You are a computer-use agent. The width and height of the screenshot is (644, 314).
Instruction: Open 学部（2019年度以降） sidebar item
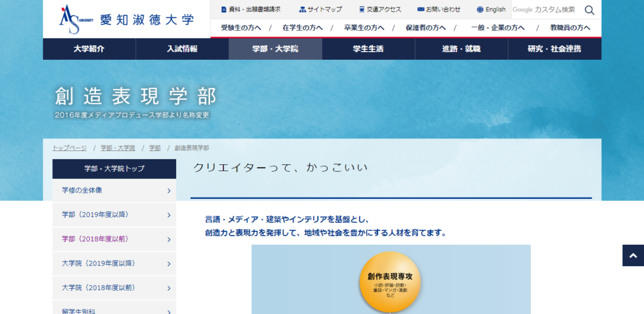114,215
